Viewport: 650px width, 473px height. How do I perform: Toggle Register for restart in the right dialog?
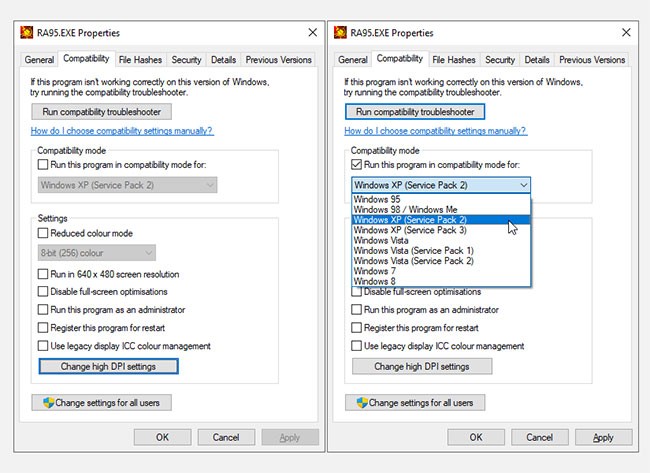pyautogui.click(x=357, y=328)
